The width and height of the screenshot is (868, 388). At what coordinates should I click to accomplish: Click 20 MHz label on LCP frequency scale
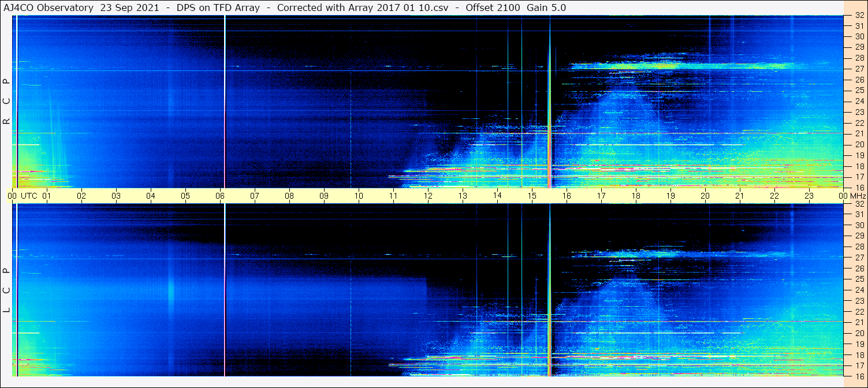pyautogui.click(x=859, y=333)
